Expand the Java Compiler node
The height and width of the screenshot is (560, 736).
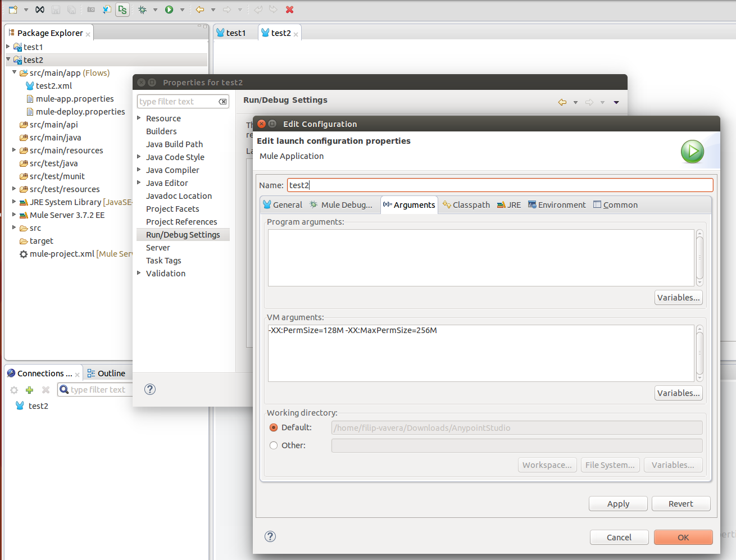click(139, 170)
